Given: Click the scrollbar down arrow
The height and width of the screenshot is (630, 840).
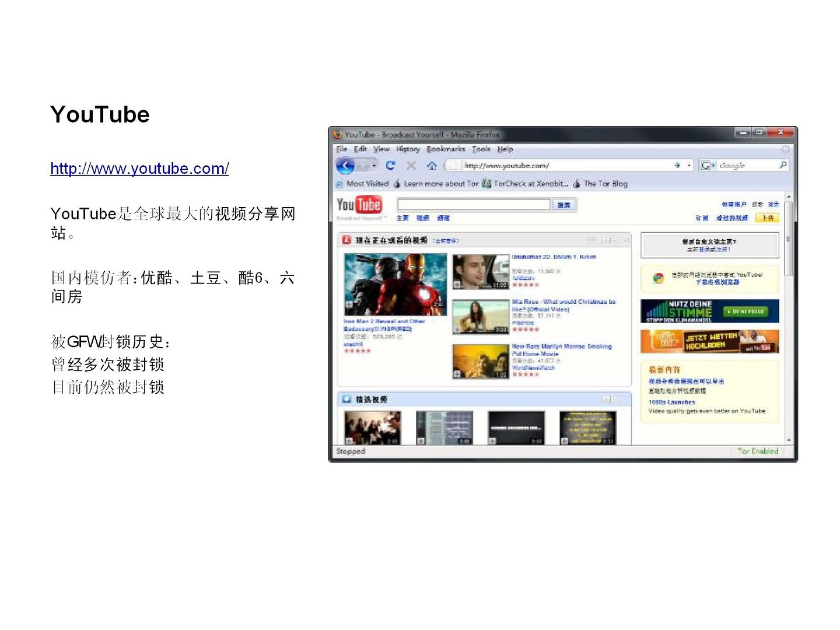Looking at the screenshot, I should click(789, 440).
